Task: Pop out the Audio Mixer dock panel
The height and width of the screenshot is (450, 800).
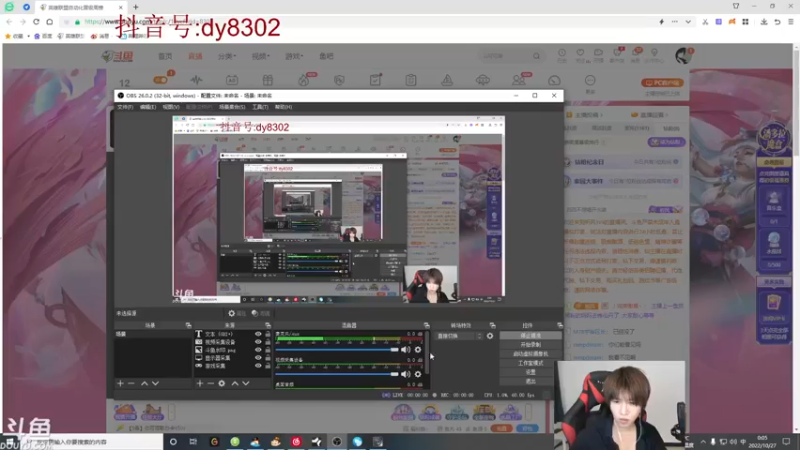Action: coord(427,325)
